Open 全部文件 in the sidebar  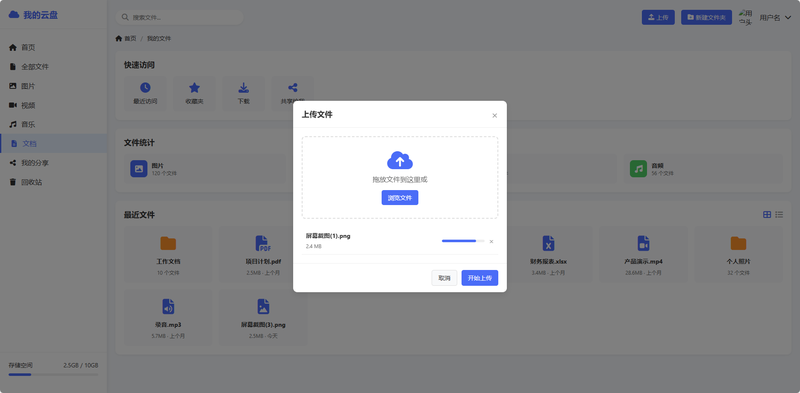[54, 67]
